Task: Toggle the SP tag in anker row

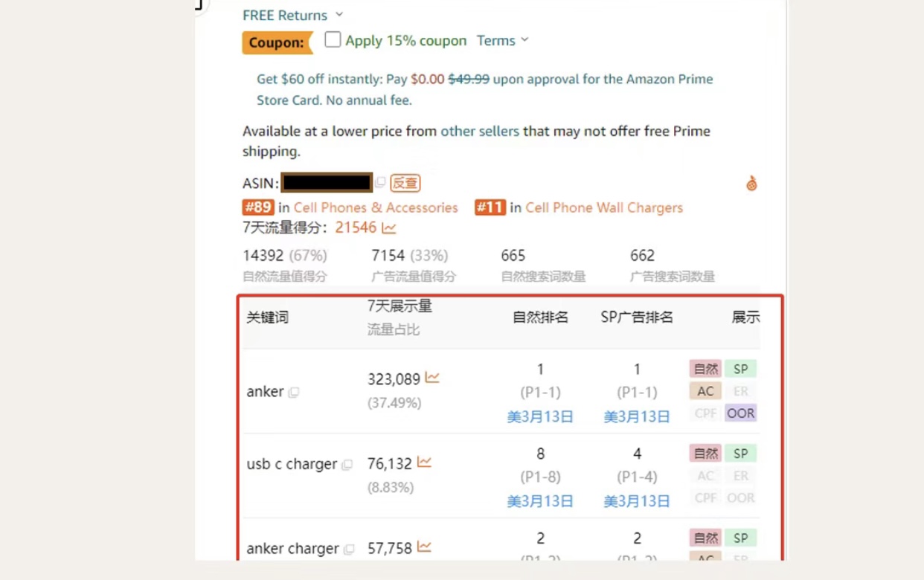Action: pos(741,369)
